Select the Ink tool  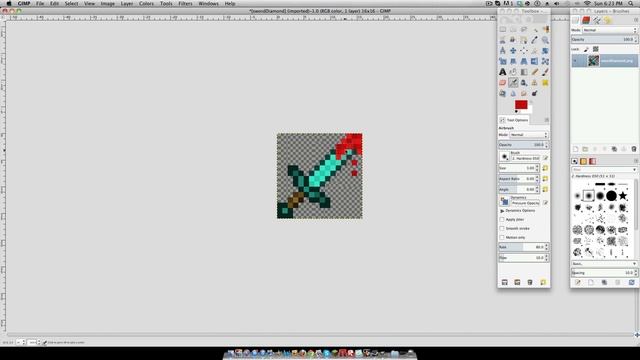click(524, 82)
